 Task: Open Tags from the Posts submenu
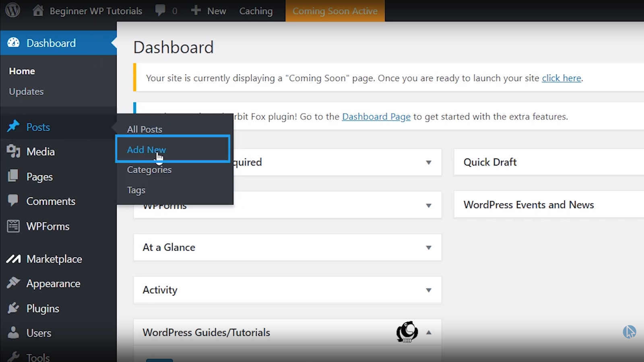[136, 190]
